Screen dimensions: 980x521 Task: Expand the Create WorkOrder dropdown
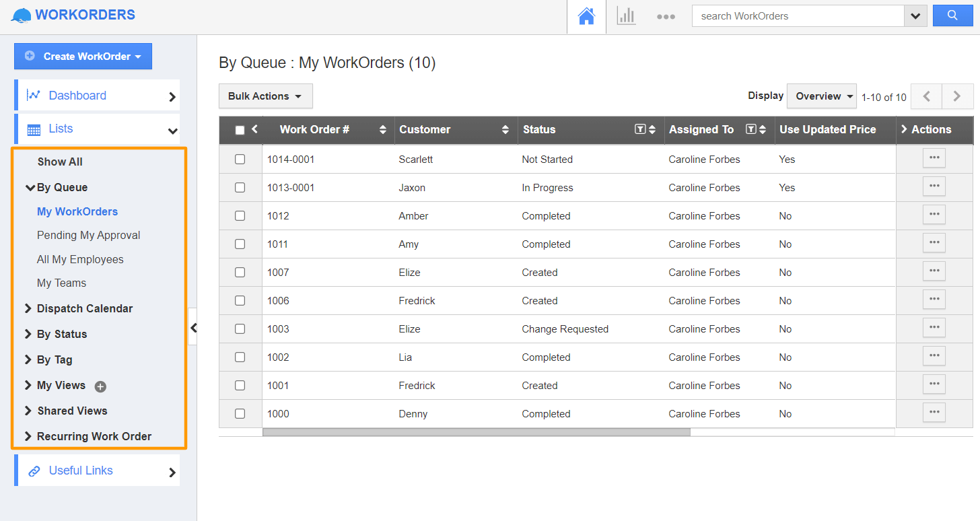[x=83, y=56]
